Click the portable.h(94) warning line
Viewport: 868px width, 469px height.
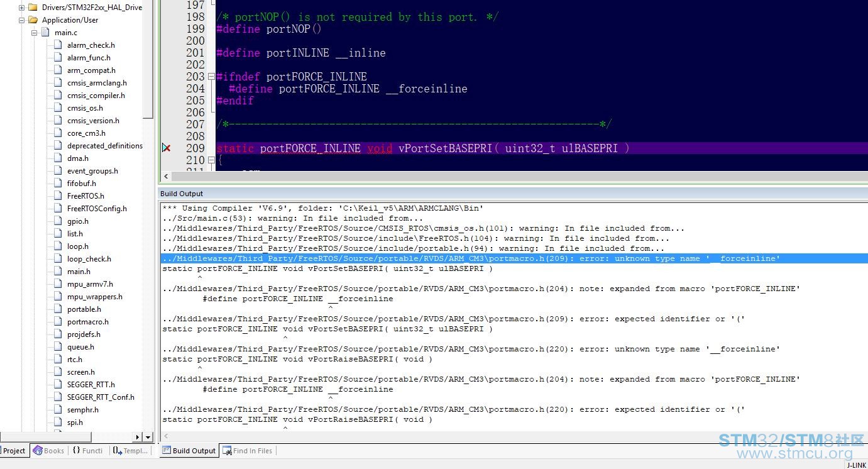(414, 248)
